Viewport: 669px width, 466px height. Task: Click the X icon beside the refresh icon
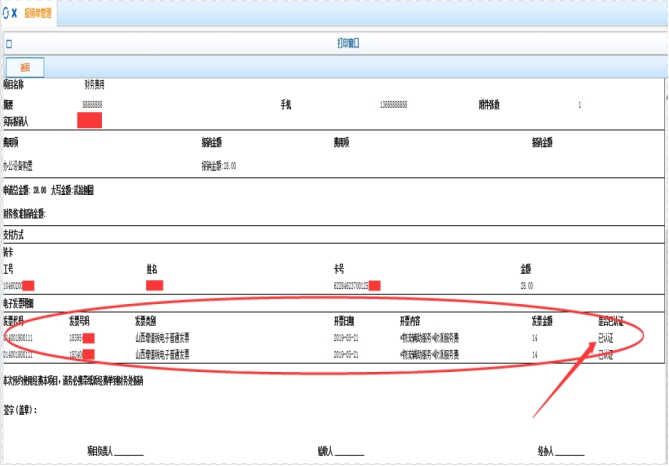click(16, 13)
